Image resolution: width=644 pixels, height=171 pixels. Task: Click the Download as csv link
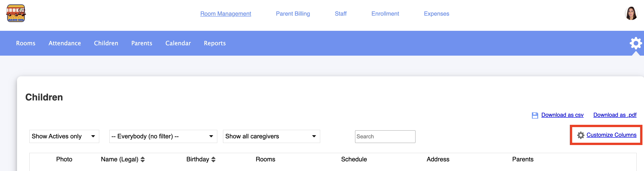click(562, 115)
